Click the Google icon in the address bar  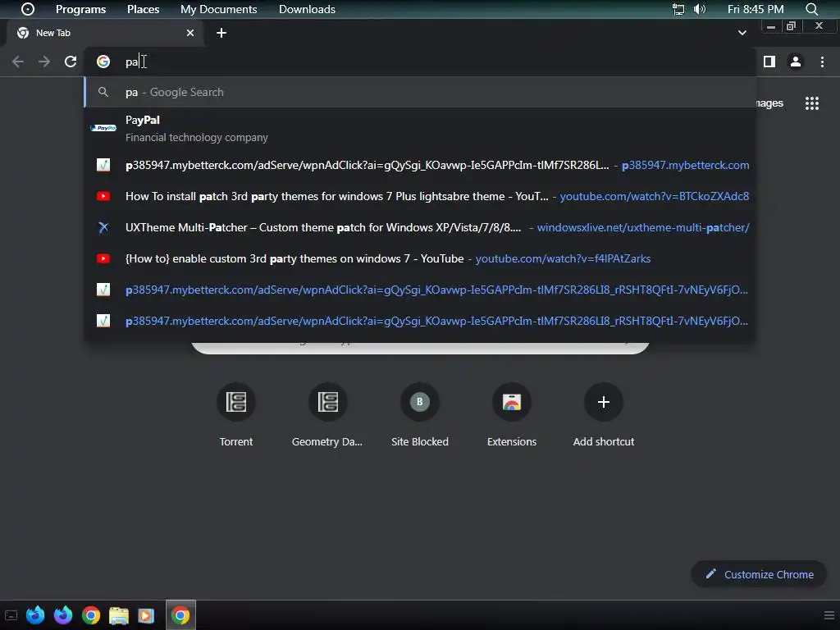point(103,62)
